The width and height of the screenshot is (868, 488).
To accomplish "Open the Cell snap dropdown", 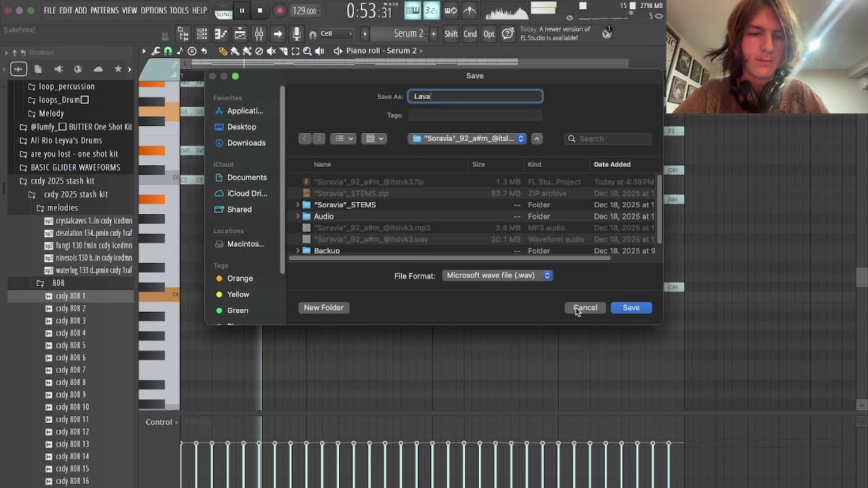I will (x=337, y=34).
